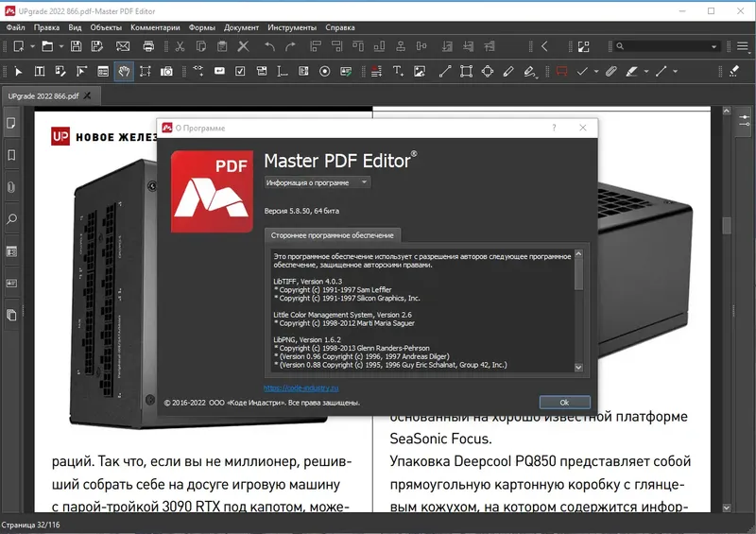756x534 pixels.
Task: Open the Вид menu
Action: pos(75,27)
